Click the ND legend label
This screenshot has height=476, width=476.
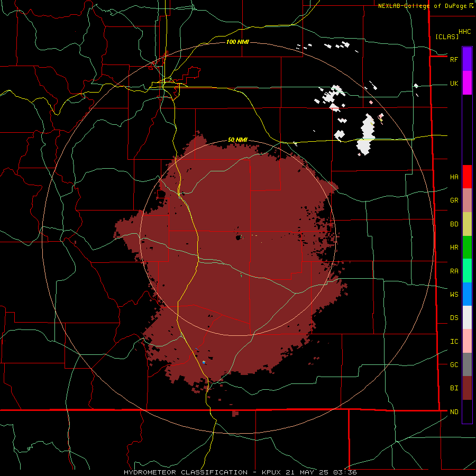pos(454,412)
